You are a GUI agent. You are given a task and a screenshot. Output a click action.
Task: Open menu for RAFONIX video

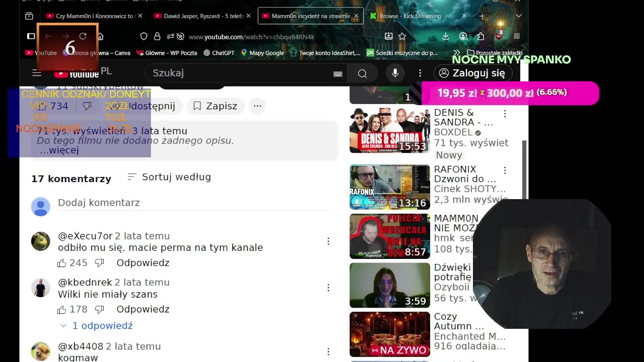click(x=505, y=170)
